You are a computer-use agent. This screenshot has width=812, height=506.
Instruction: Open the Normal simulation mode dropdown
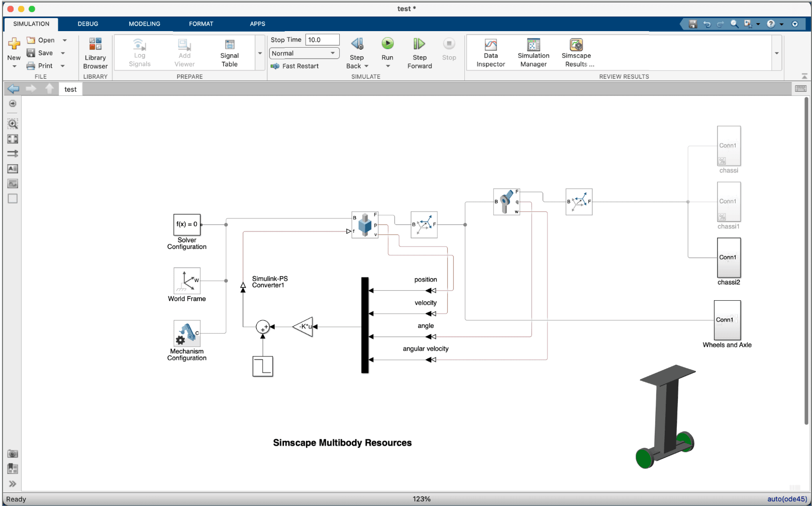pos(304,53)
